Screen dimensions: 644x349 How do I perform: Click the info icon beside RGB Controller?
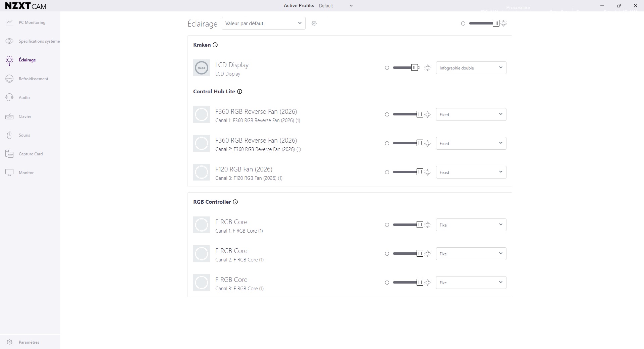click(235, 202)
